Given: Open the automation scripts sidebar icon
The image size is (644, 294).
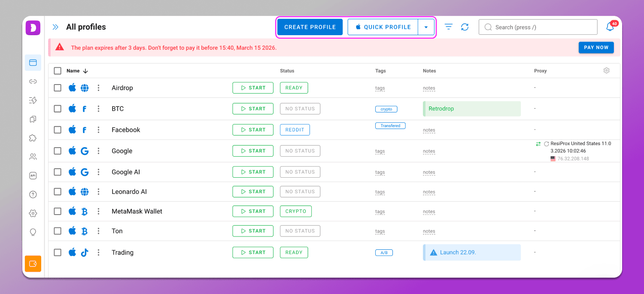Looking at the screenshot, I should click(33, 100).
